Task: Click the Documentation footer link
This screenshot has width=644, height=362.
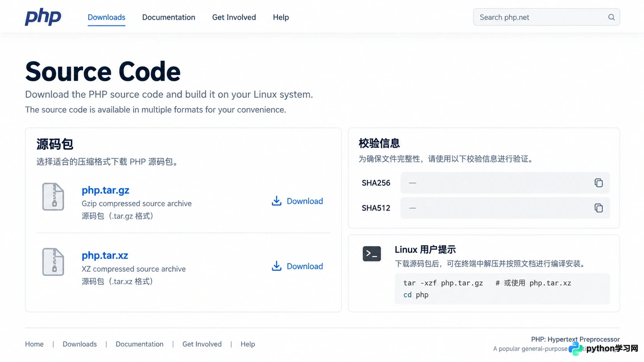Action: click(x=140, y=344)
